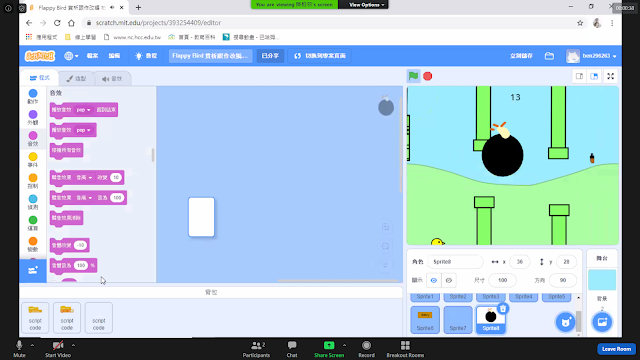Click the red stop button
The image size is (640, 360).
coord(427,76)
